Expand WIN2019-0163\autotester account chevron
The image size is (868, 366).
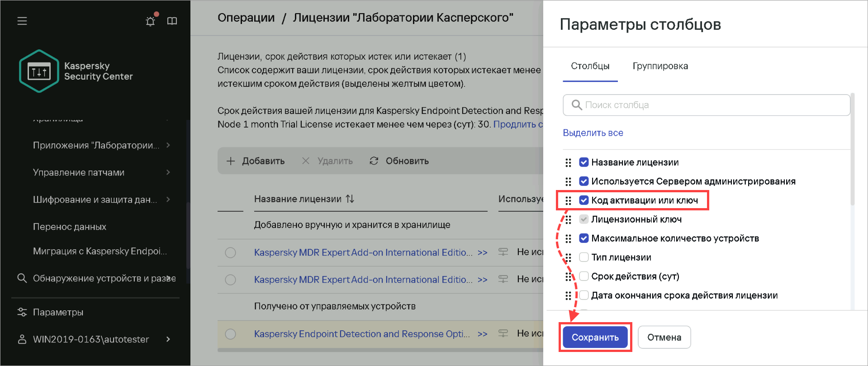168,339
